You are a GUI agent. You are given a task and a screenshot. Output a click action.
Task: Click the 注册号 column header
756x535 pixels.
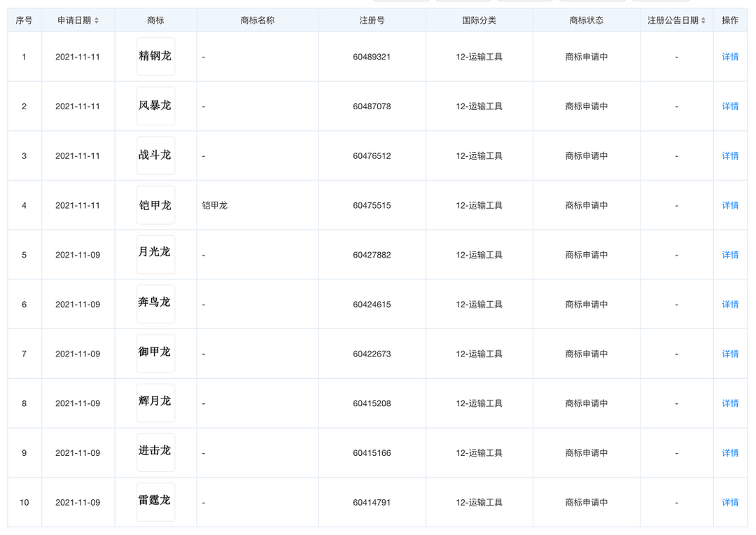372,20
